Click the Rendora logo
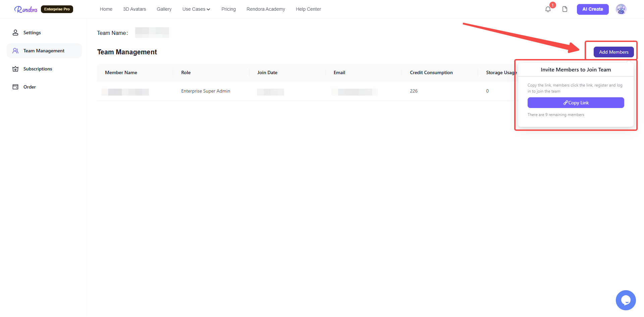This screenshot has height=317, width=644. (26, 9)
